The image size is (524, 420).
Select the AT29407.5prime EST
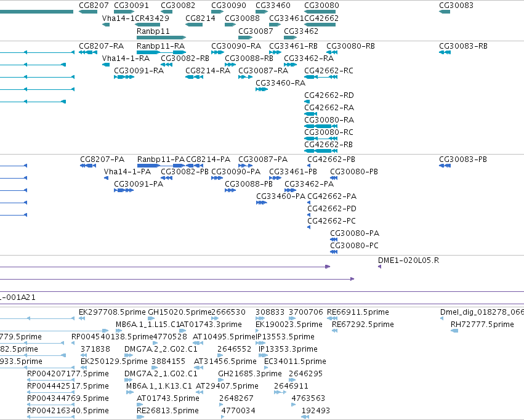tap(200, 392)
